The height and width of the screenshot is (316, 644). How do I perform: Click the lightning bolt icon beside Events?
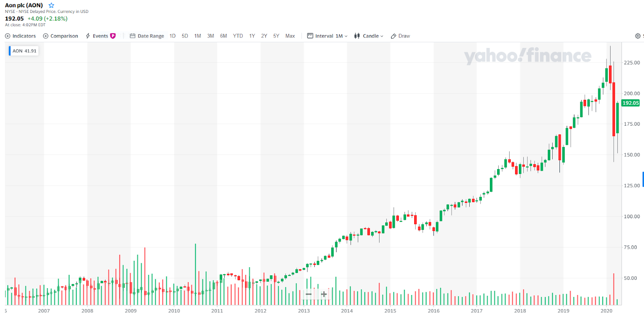pyautogui.click(x=88, y=36)
